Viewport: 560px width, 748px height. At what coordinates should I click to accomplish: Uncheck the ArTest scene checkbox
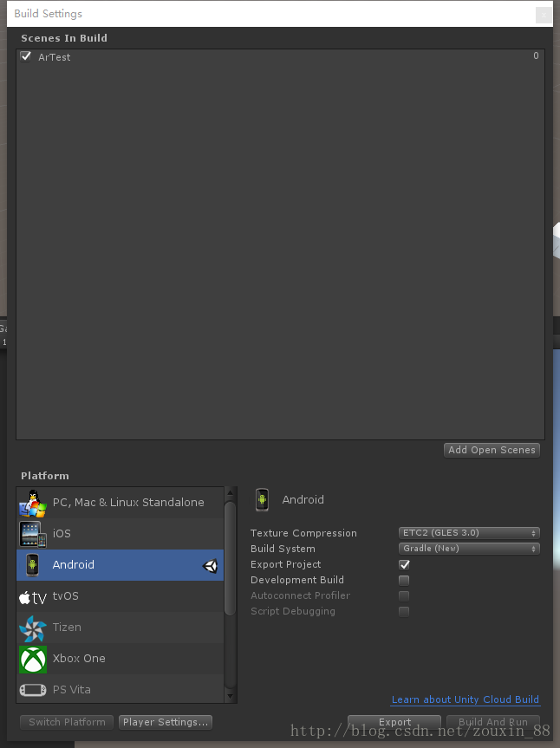26,56
